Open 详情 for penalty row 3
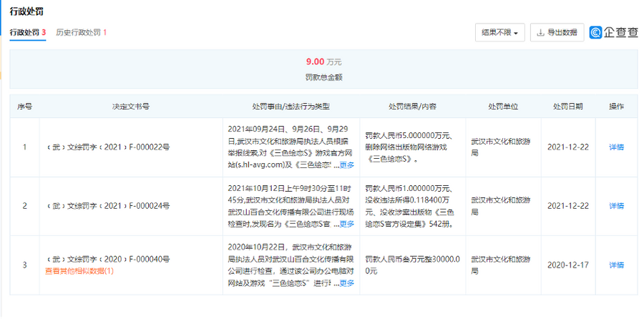This screenshot has height=319, width=644. coord(615,265)
